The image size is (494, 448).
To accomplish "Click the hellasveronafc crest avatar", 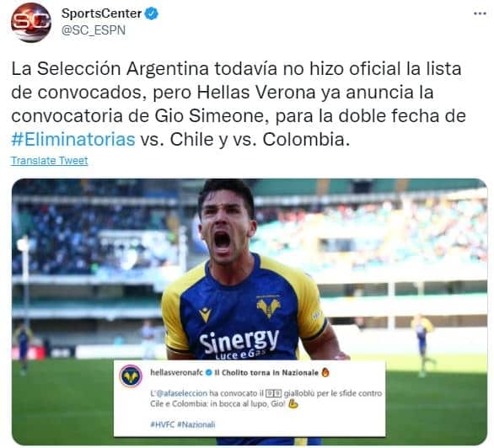I will coord(131,376).
